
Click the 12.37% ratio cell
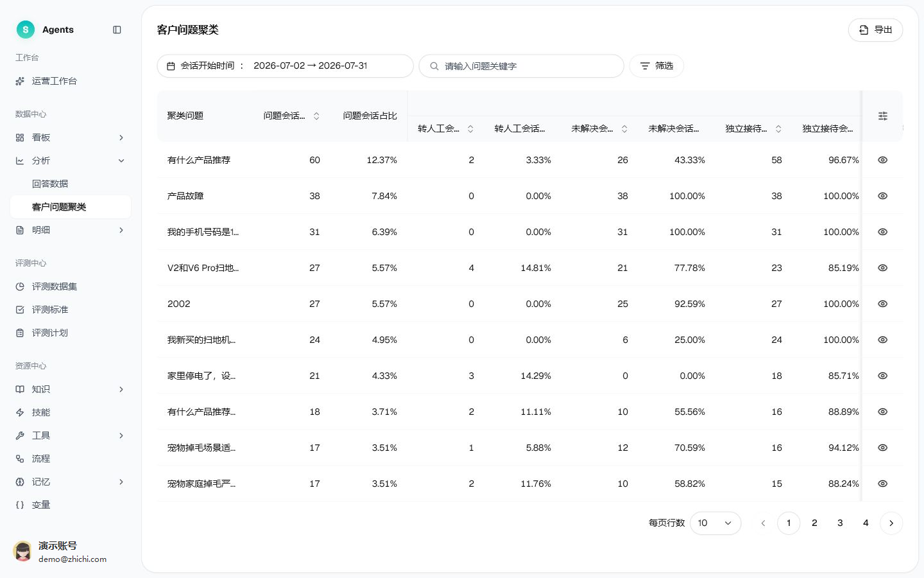[x=382, y=160]
